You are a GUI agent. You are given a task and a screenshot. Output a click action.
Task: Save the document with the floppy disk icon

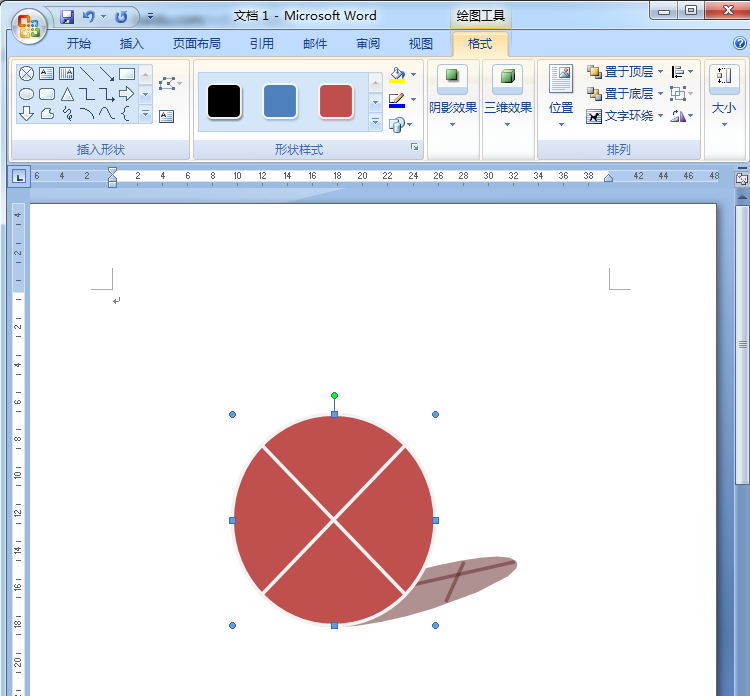(67, 17)
